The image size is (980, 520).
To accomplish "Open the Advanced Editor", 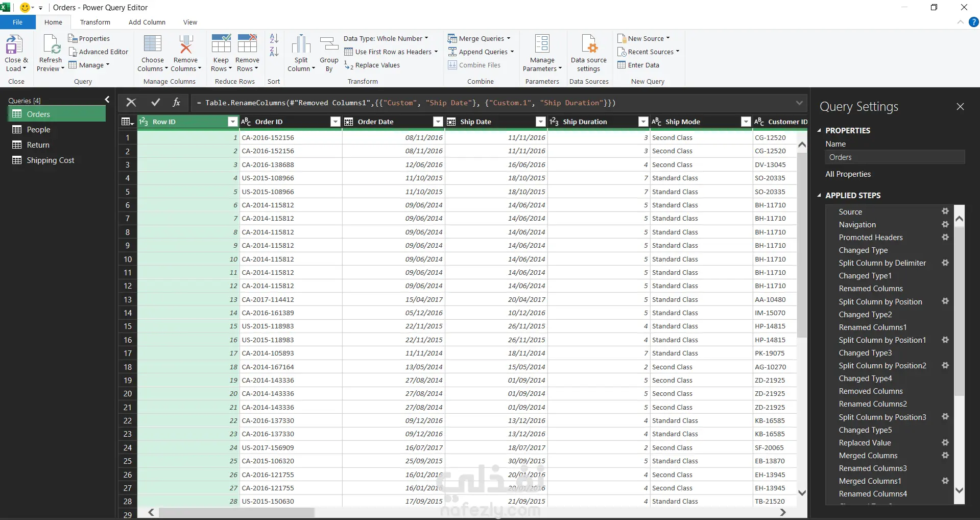I will coord(99,52).
